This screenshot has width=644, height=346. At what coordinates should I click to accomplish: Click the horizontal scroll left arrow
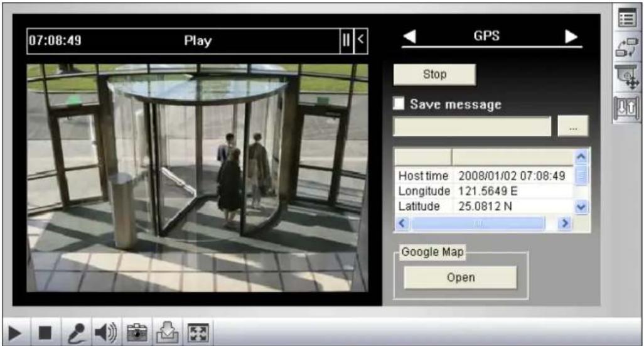click(x=402, y=224)
